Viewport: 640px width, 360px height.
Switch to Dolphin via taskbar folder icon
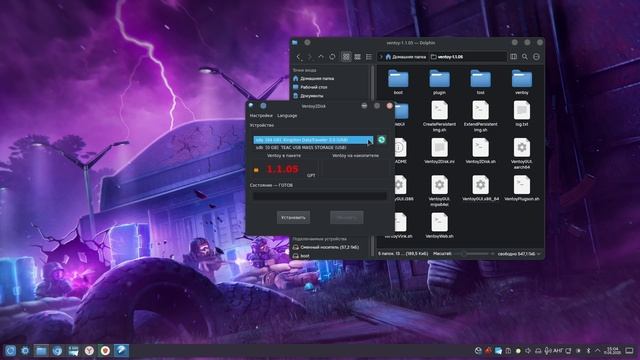41,351
